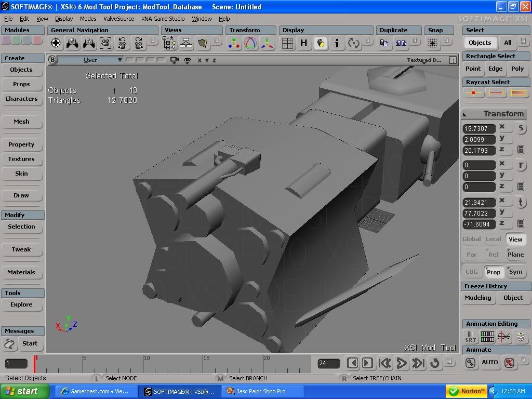The height and width of the screenshot is (399, 532).
Task: Toggle the viewport eye visibility icon
Action: [x=187, y=60]
